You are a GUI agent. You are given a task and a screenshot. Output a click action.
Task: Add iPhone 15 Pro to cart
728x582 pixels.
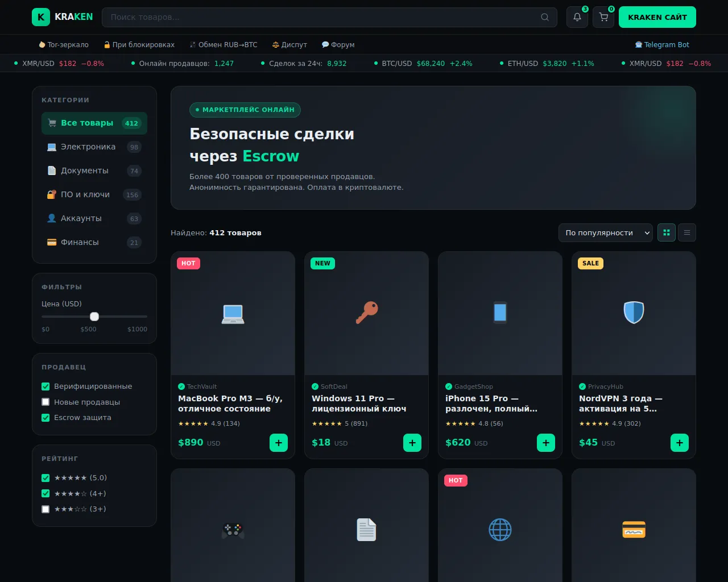546,443
